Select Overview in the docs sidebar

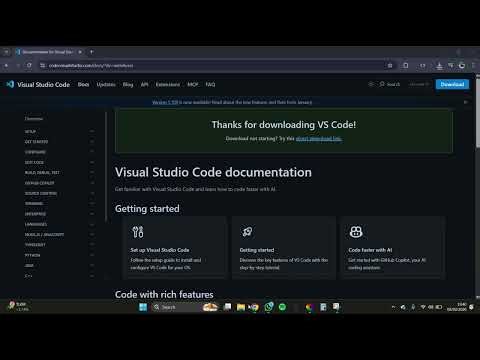point(34,119)
